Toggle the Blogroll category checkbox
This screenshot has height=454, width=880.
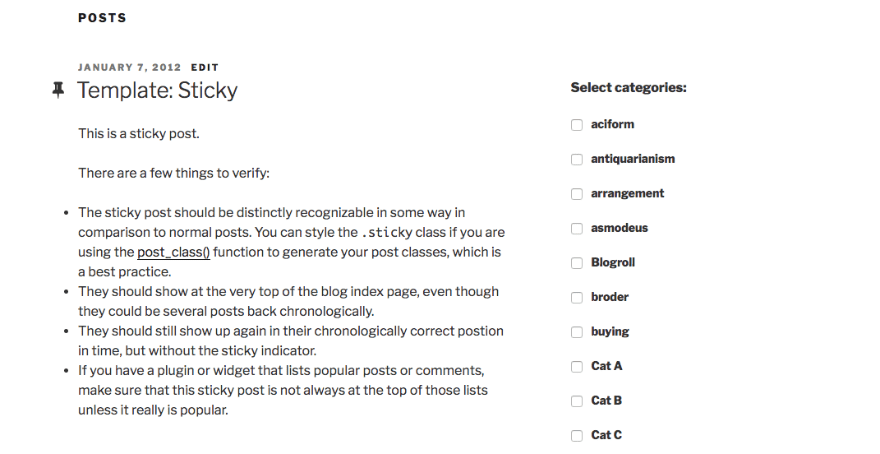[x=576, y=263]
